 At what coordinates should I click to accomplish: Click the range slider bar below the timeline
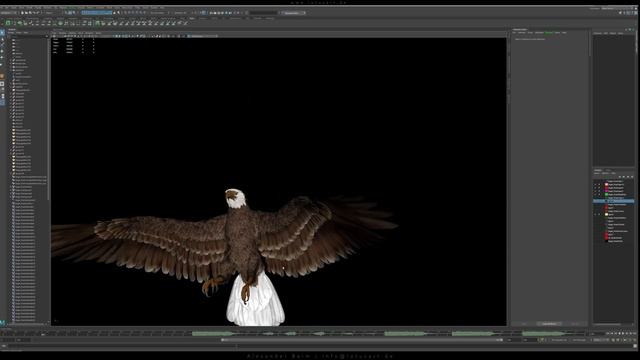pyautogui.click(x=362, y=340)
